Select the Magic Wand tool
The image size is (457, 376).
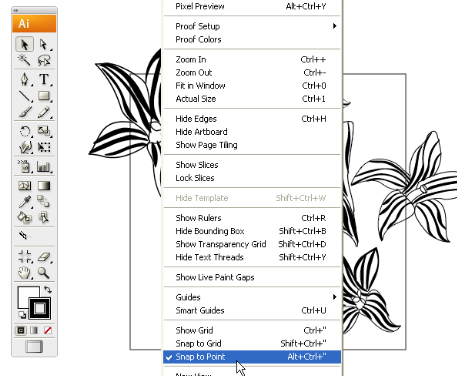[x=24, y=60]
